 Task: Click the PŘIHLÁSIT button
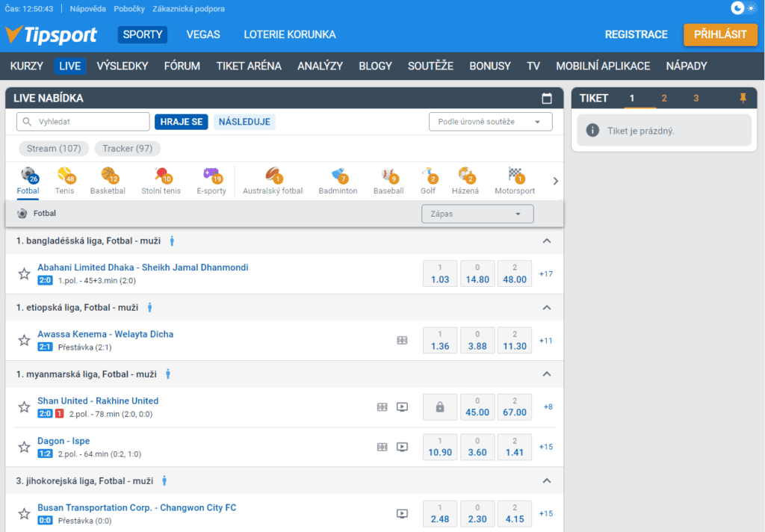720,34
